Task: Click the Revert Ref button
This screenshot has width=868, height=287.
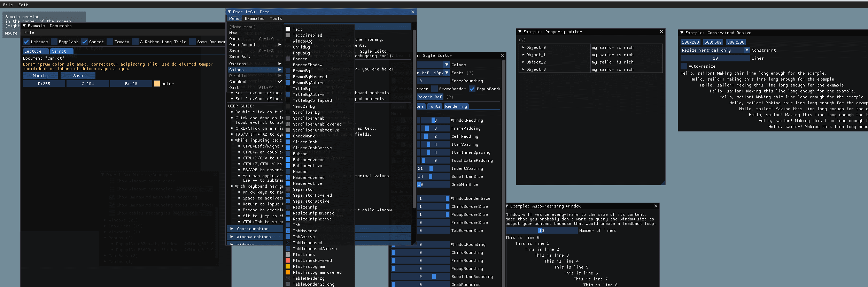Action: click(x=429, y=97)
